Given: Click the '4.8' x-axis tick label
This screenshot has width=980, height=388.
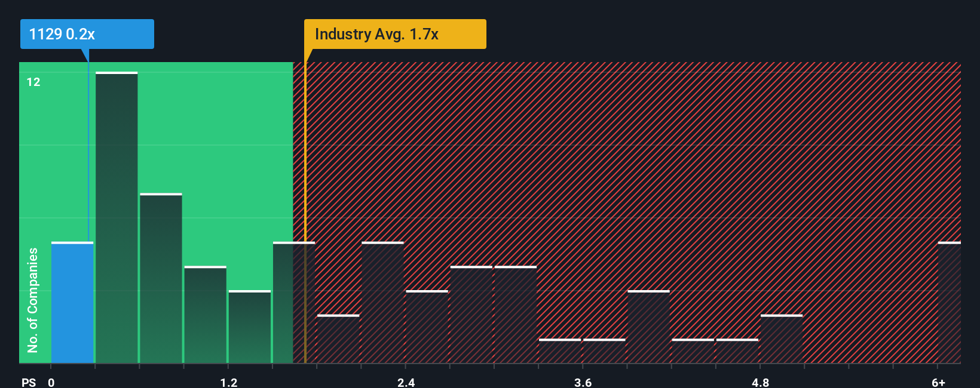Looking at the screenshot, I should (761, 383).
